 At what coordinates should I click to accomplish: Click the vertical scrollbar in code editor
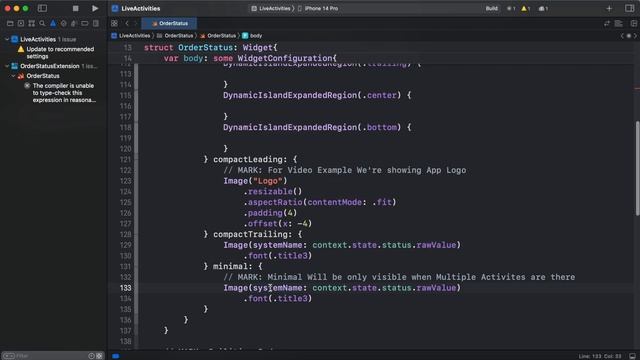click(x=637, y=168)
